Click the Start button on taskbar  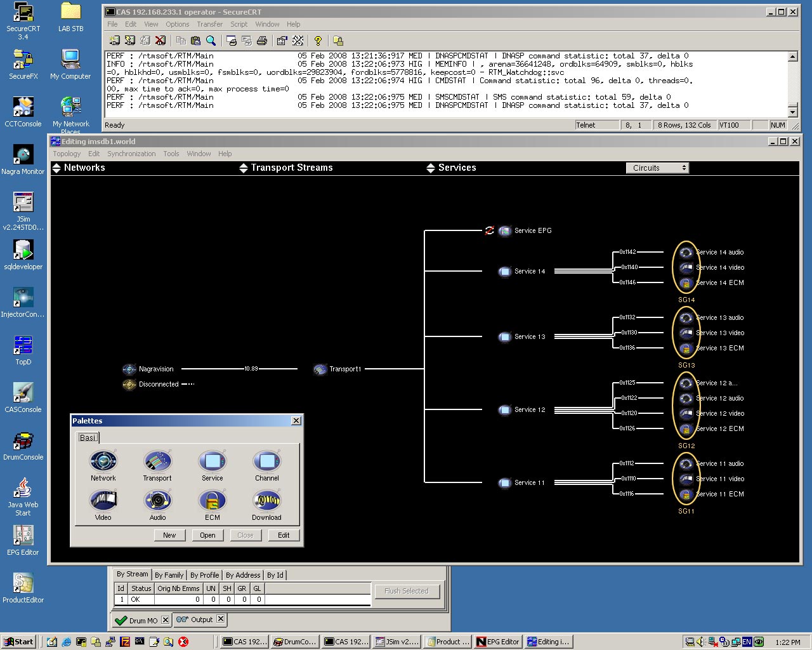18,642
